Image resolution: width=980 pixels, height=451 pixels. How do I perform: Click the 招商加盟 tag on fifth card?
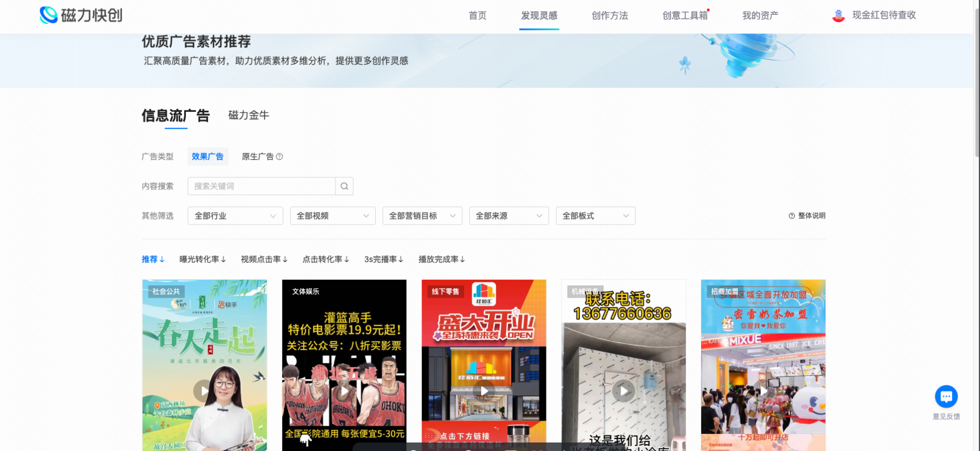click(x=725, y=292)
